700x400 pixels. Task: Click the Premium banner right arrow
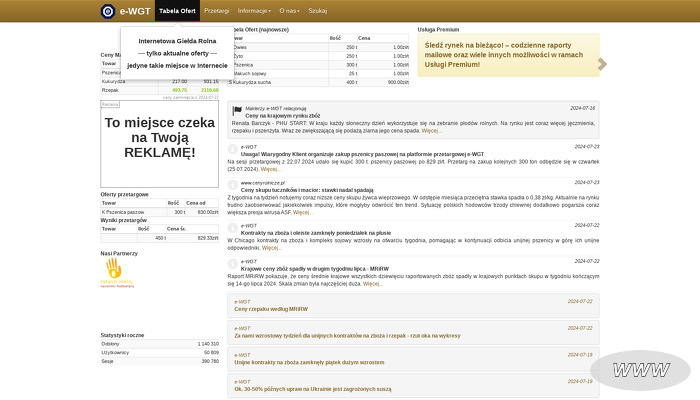click(602, 64)
